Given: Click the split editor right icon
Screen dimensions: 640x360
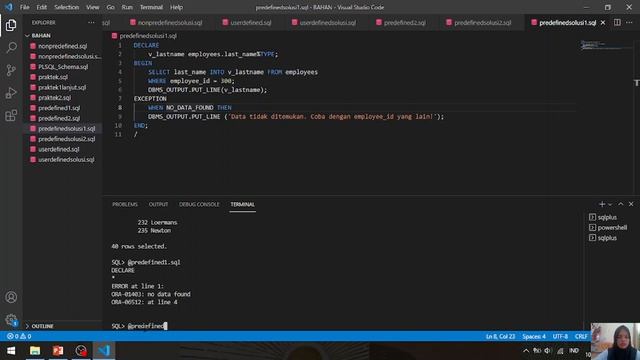Looking at the screenshot, I should coord(617,22).
